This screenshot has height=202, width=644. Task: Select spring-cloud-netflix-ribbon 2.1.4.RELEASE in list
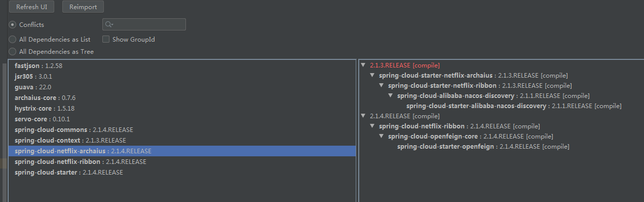point(182,161)
